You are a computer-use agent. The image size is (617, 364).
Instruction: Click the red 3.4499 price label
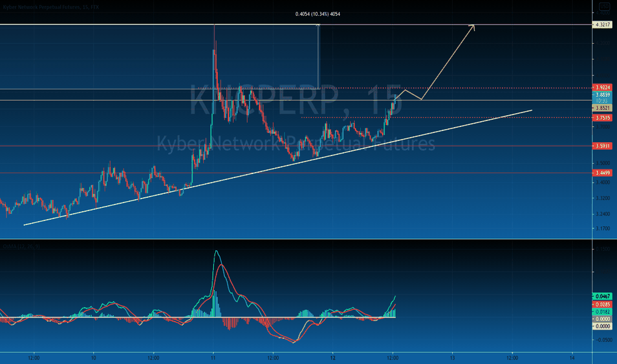[602, 173]
